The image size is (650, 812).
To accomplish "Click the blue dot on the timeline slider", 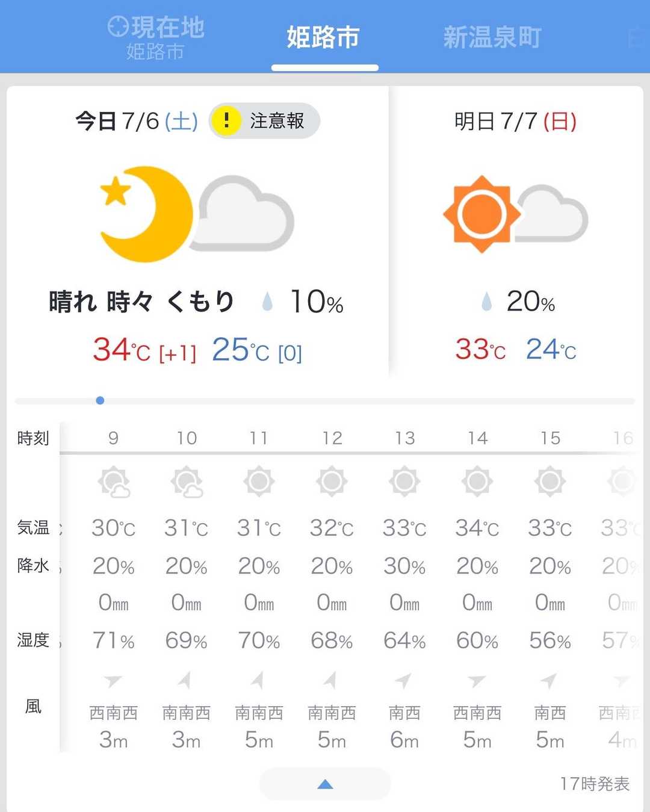I will click(x=100, y=400).
